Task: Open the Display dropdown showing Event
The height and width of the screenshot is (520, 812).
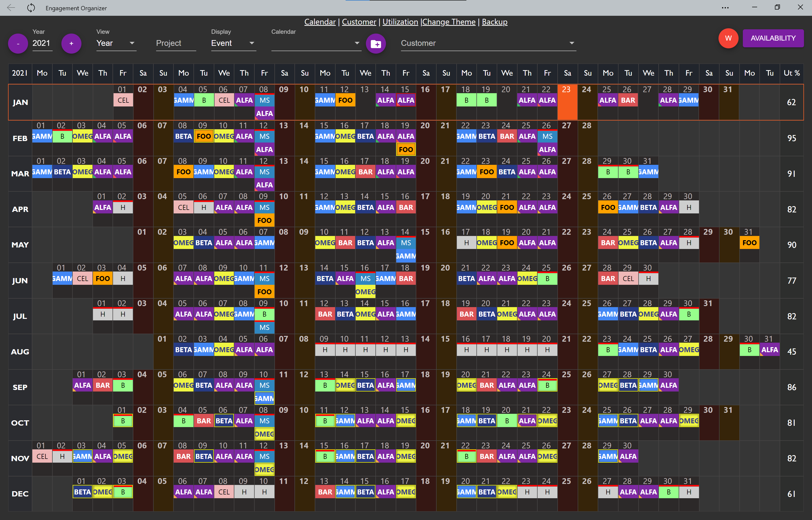Action: point(233,43)
